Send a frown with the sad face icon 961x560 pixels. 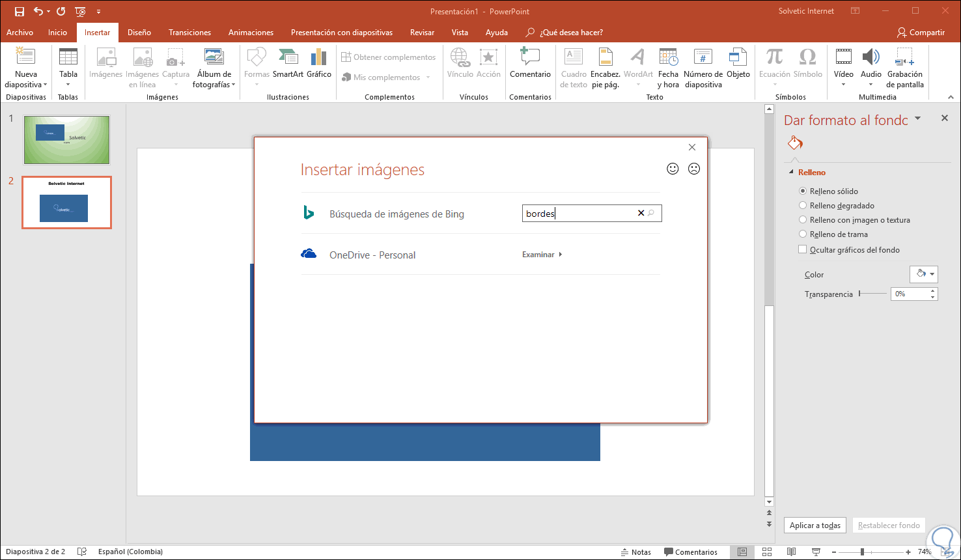click(x=694, y=169)
